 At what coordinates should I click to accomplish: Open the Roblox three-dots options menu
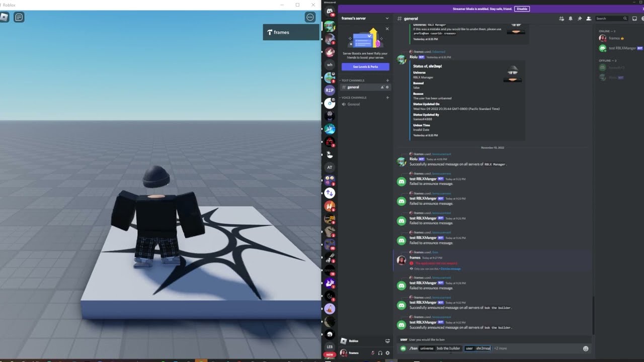(x=310, y=17)
